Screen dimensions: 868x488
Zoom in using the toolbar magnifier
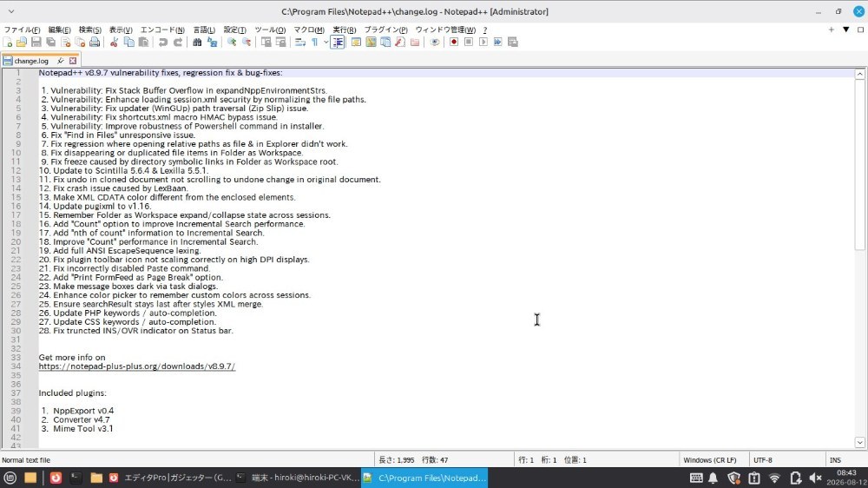(x=232, y=42)
